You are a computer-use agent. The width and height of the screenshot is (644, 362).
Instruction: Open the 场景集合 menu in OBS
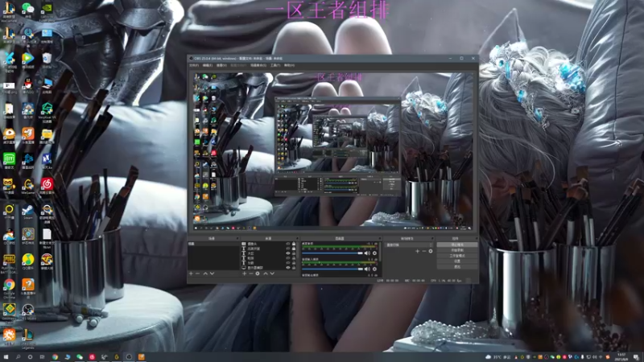click(x=258, y=65)
